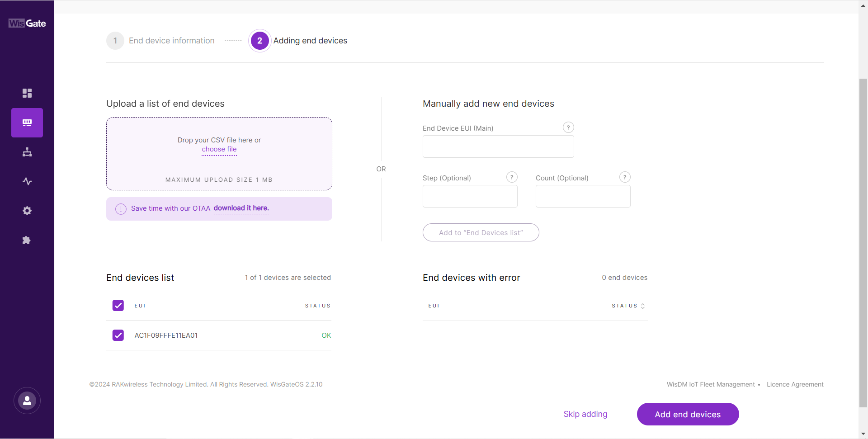The height and width of the screenshot is (439, 868).
Task: Click the RAKwireless copyright footer text
Action: tap(206, 384)
